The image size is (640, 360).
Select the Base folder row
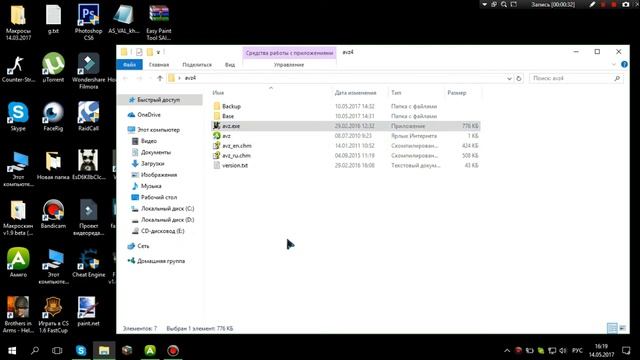346,116
